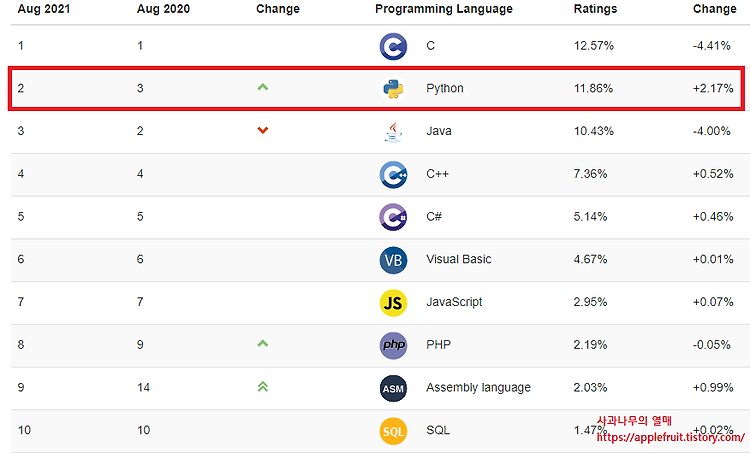This screenshot has height=453, width=750.
Task: Click the 11.86% rating for Python
Action: [x=593, y=88]
